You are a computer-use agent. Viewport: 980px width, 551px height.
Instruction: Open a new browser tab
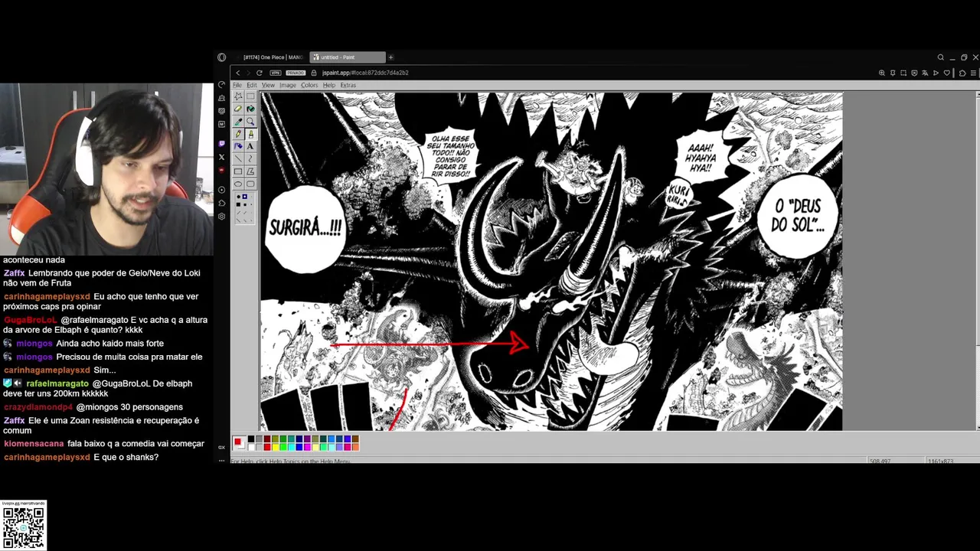[390, 57]
